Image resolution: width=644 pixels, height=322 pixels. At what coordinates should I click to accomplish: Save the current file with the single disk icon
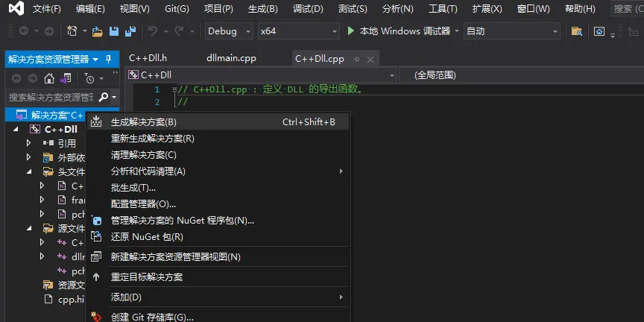click(x=114, y=31)
